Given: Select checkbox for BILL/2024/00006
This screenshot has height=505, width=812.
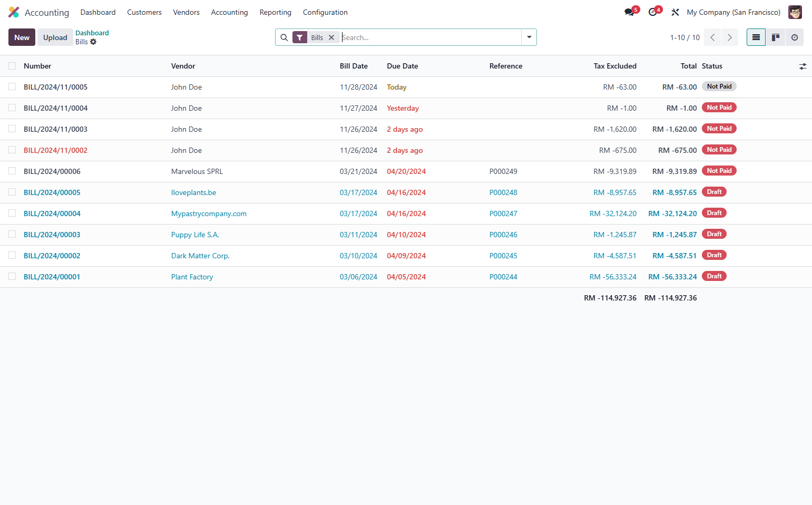Looking at the screenshot, I should [12, 171].
